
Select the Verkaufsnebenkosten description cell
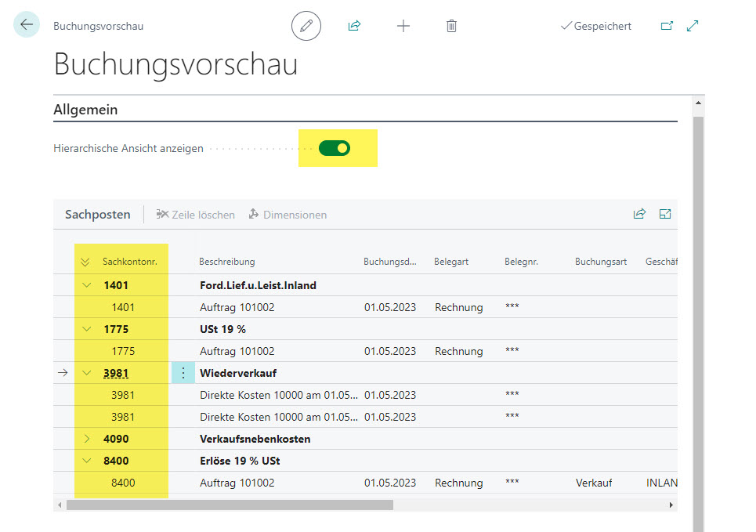pyautogui.click(x=255, y=440)
